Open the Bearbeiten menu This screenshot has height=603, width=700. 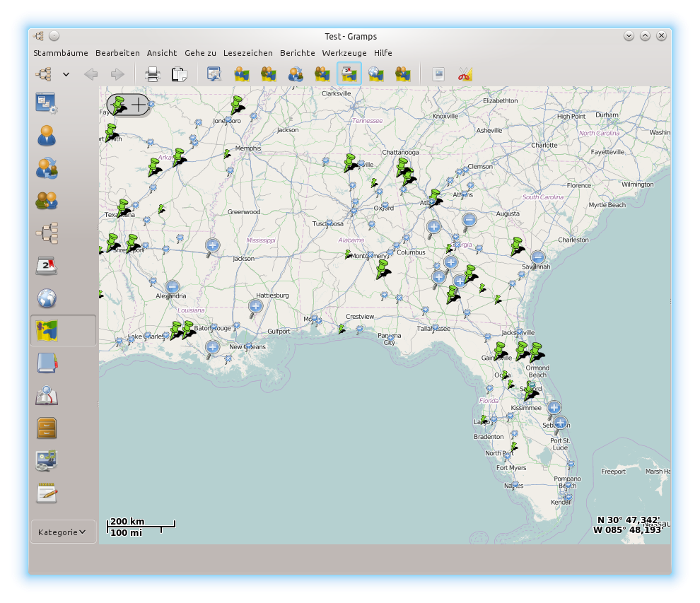point(117,53)
